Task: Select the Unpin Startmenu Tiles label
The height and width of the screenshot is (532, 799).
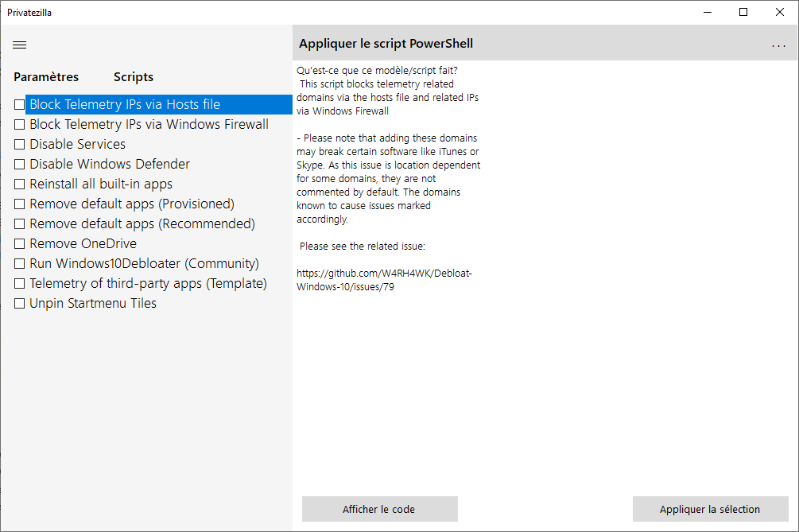Action: point(93,303)
